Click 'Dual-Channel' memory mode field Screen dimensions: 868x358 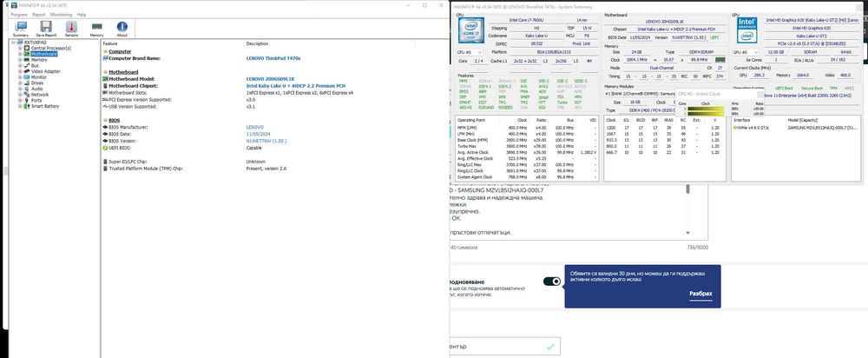click(x=661, y=68)
